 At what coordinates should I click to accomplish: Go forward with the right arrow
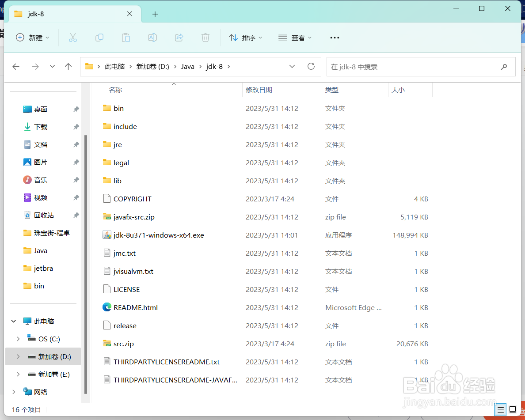35,67
